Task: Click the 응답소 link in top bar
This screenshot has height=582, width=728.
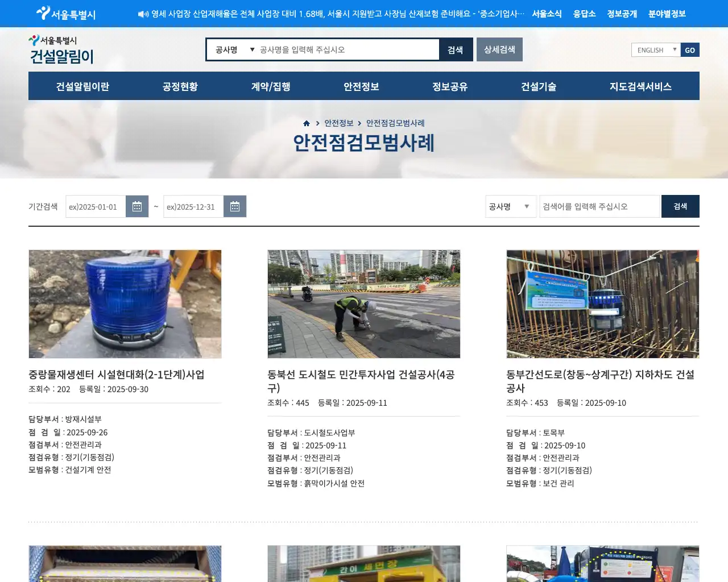Action: (x=584, y=14)
